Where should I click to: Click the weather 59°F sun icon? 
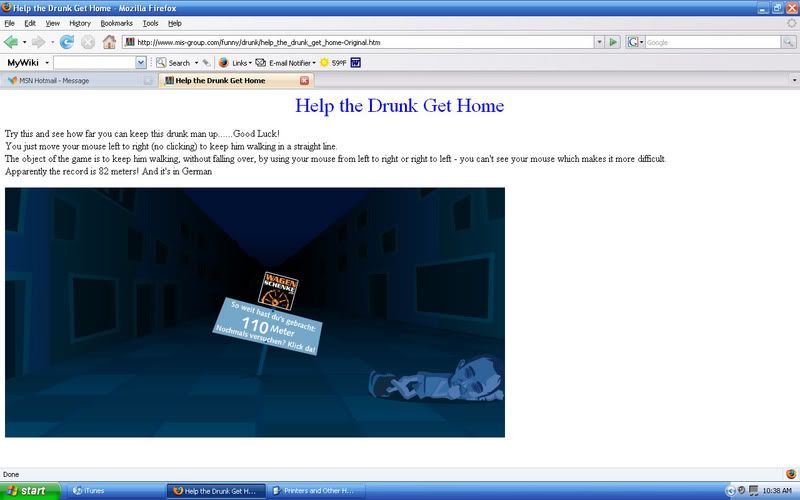pyautogui.click(x=324, y=62)
